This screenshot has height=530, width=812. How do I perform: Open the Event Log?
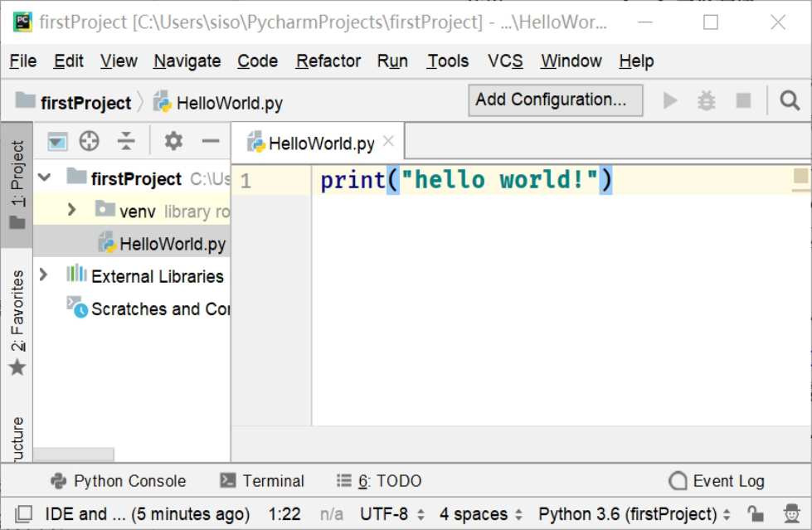point(717,481)
